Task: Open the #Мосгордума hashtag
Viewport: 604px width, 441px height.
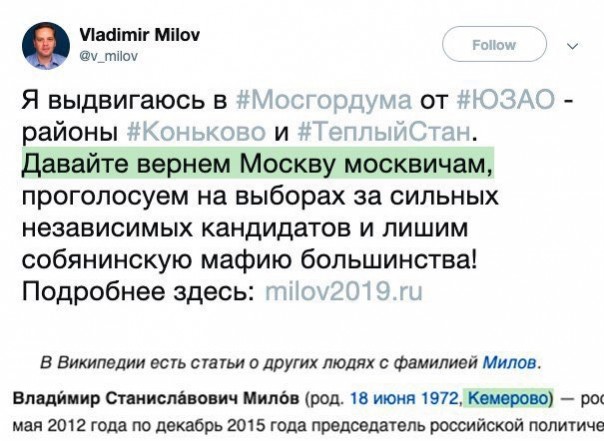Action: pos(323,103)
